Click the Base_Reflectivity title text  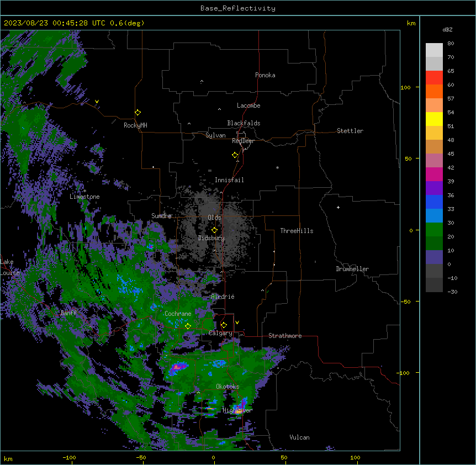(x=238, y=8)
